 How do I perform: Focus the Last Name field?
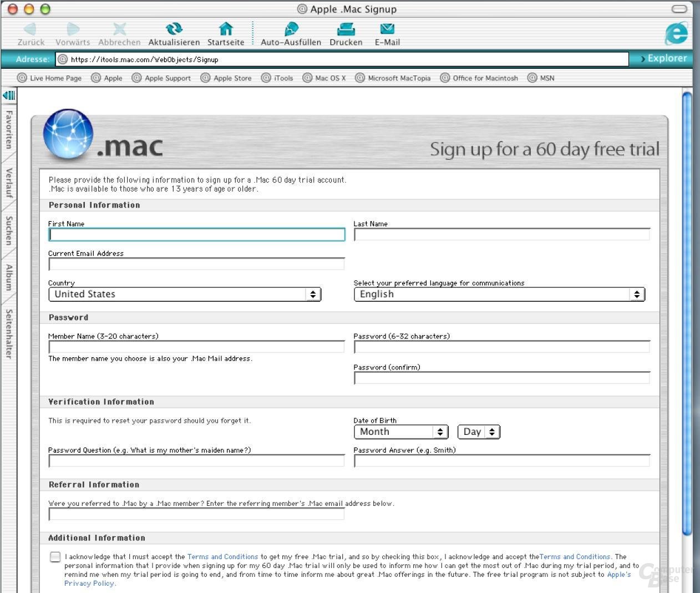502,235
